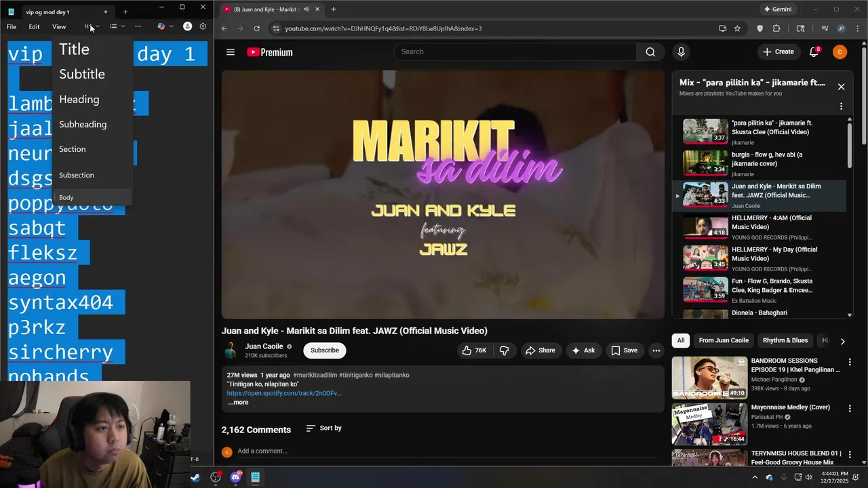Open options for BANDROOM SESSIONS video
The width and height of the screenshot is (868, 488).
pyautogui.click(x=850, y=362)
